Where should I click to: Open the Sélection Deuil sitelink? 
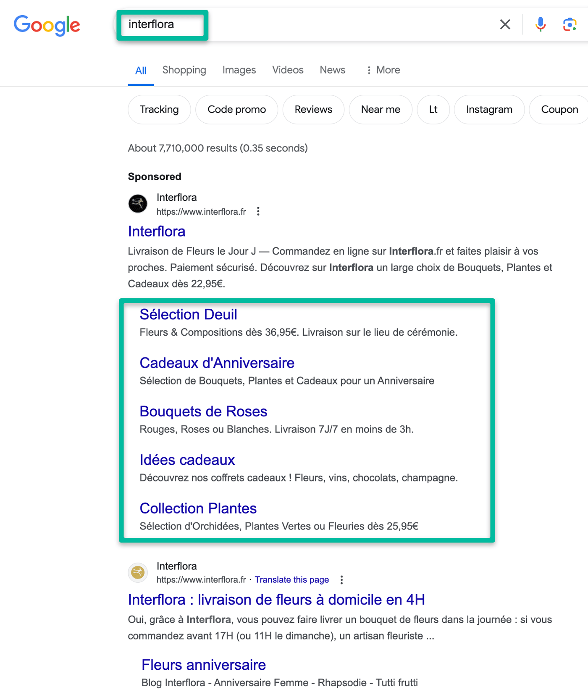coord(188,314)
